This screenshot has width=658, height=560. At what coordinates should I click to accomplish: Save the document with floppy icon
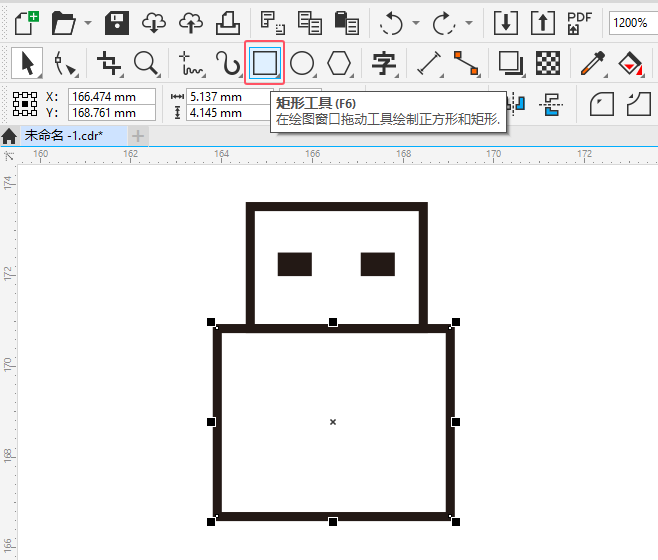click(117, 23)
